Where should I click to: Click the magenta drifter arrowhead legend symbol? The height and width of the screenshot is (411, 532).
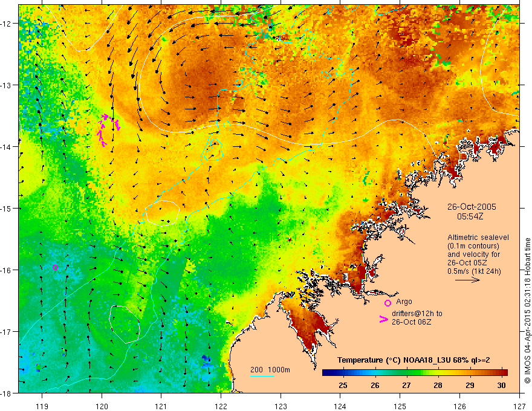pyautogui.click(x=383, y=319)
